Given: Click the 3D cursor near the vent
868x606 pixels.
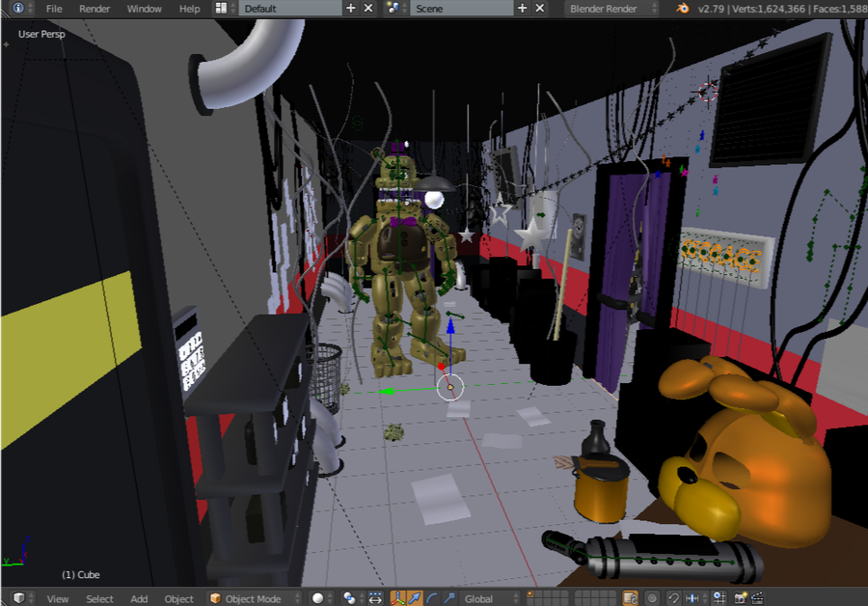Looking at the screenshot, I should (x=708, y=92).
